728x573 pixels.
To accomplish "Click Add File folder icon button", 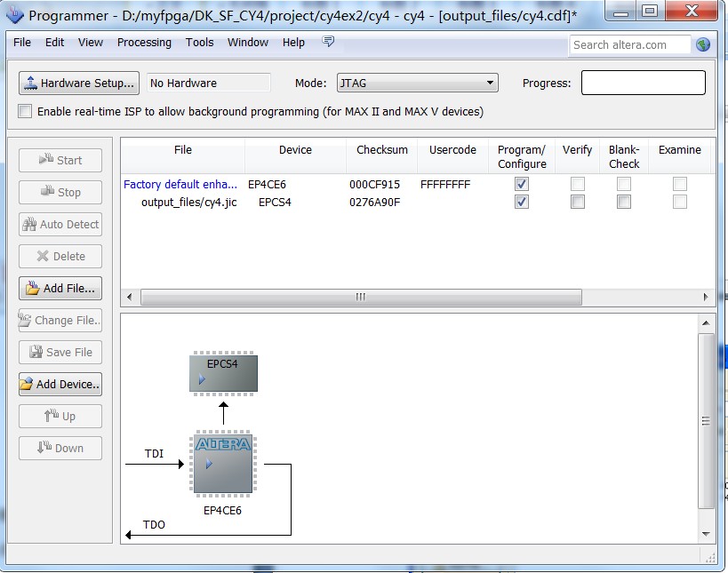I will (60, 289).
